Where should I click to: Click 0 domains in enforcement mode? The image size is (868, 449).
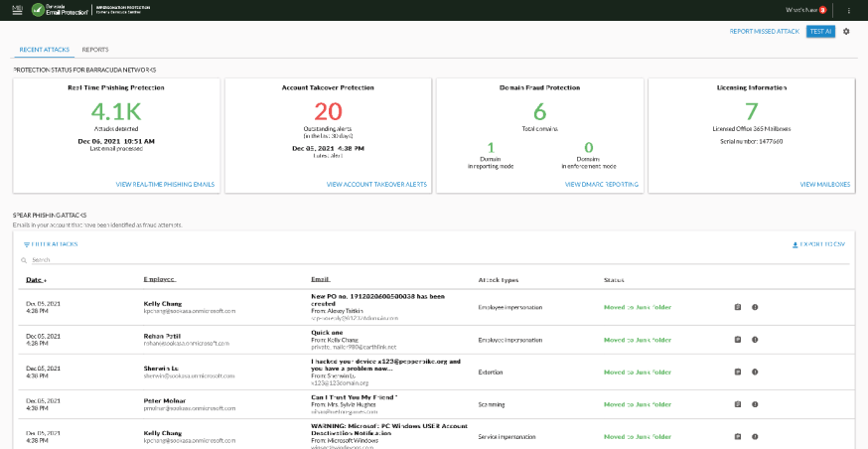(x=589, y=148)
